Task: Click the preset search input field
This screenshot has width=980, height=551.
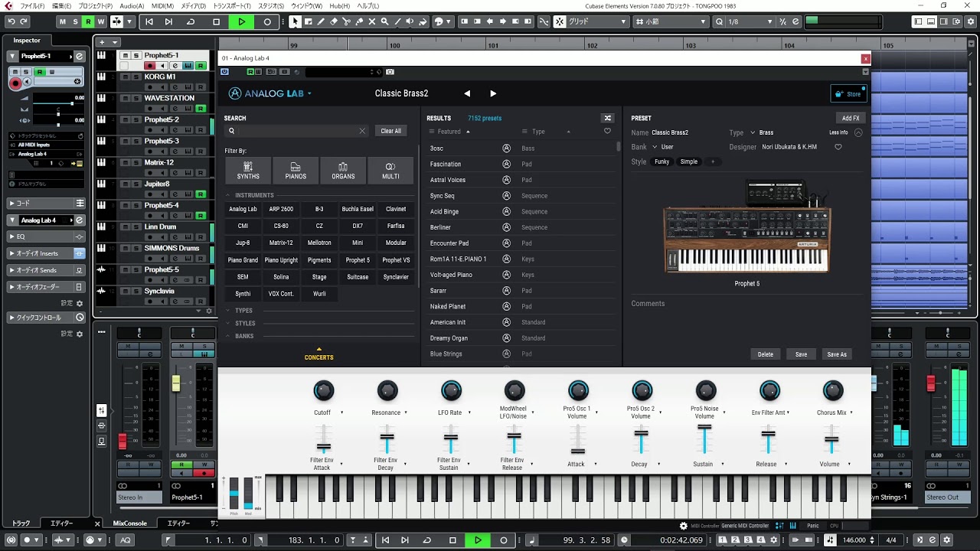Action: (297, 131)
